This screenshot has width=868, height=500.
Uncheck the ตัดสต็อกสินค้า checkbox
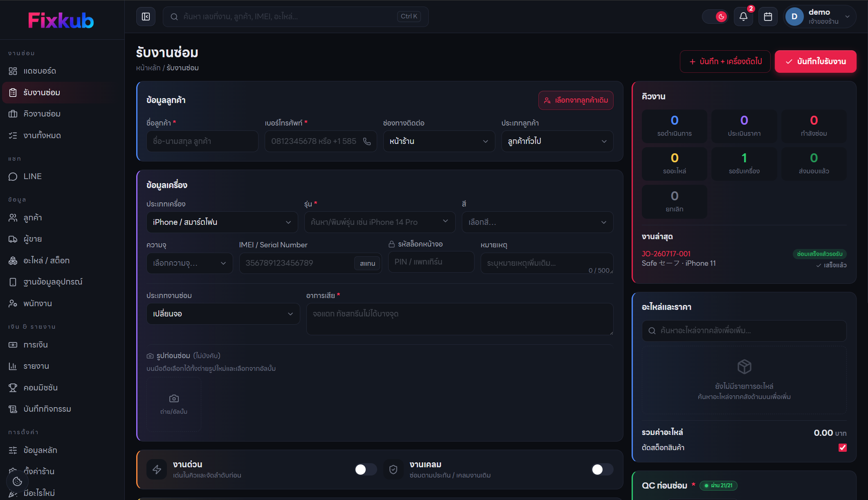pos(842,448)
